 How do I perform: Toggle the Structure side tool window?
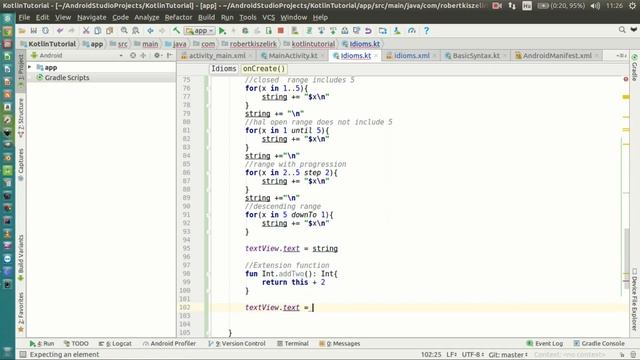pyautogui.click(x=21, y=118)
